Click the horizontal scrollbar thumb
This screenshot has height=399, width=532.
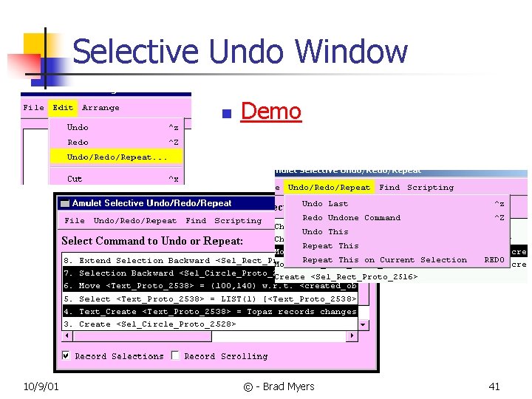coord(142,336)
